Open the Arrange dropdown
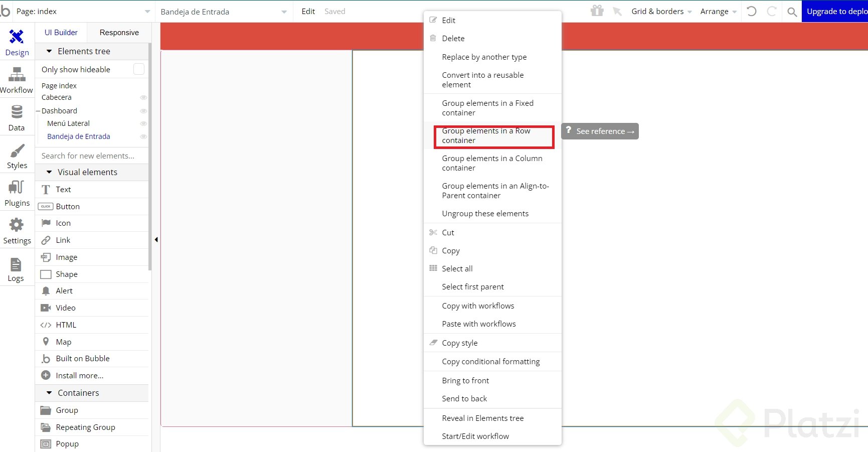This screenshot has height=452, width=868. (719, 12)
